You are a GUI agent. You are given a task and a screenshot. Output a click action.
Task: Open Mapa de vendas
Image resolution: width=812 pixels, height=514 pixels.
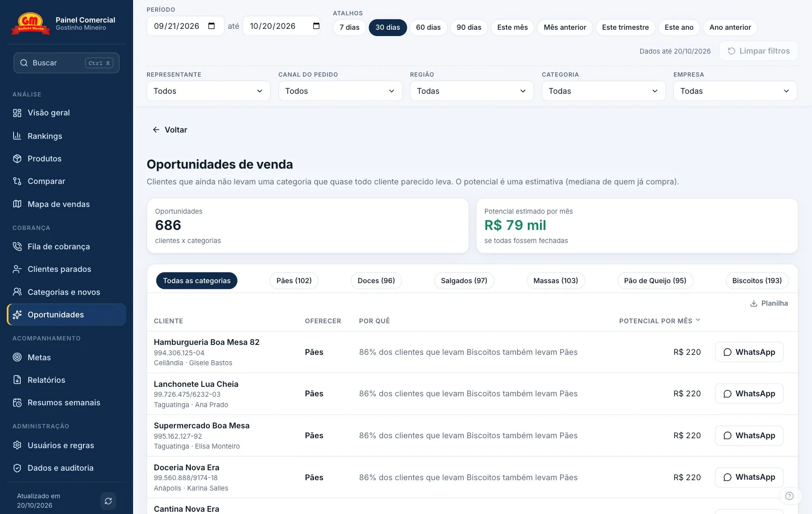pos(66,204)
